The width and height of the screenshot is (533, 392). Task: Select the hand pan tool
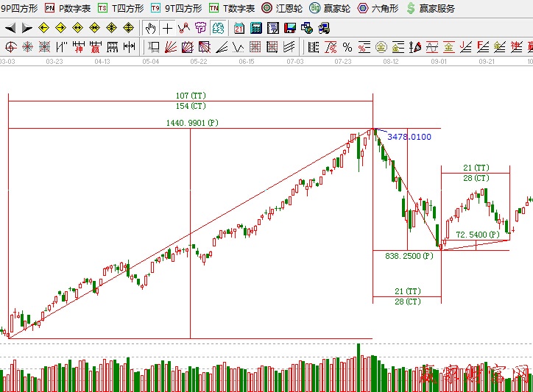[151, 28]
